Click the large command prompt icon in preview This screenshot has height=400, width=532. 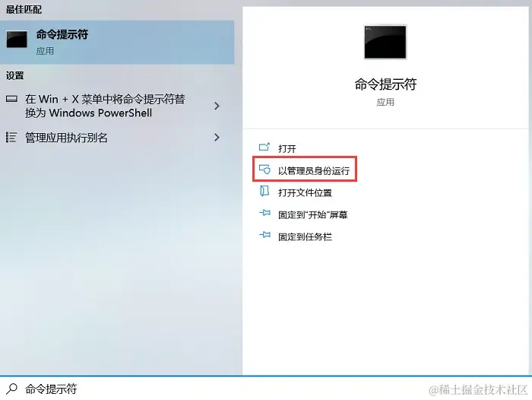click(385, 42)
